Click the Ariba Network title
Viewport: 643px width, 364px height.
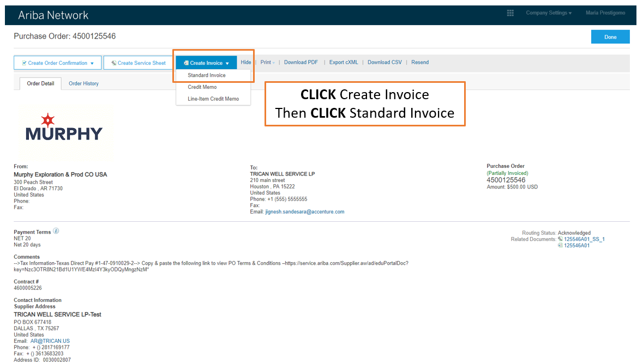53,15
